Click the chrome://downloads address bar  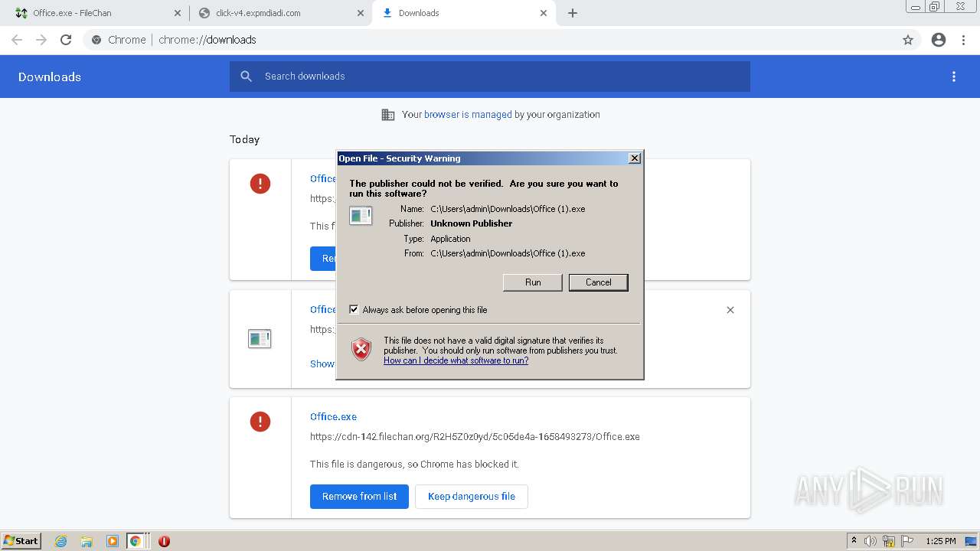point(490,40)
